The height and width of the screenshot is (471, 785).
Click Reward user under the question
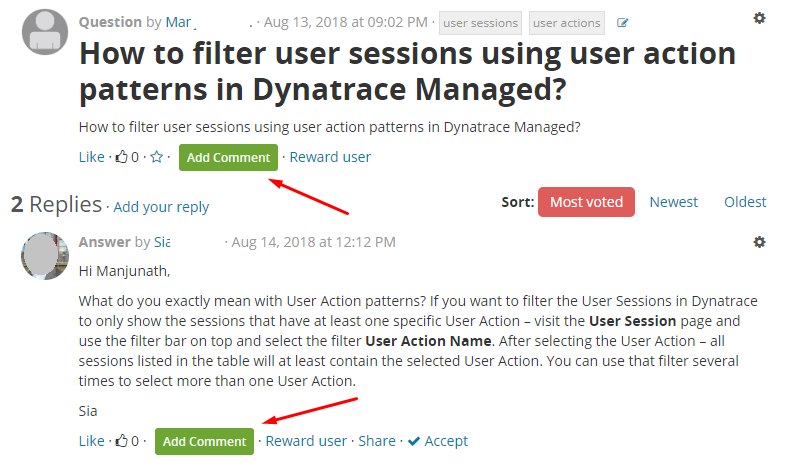tap(330, 157)
